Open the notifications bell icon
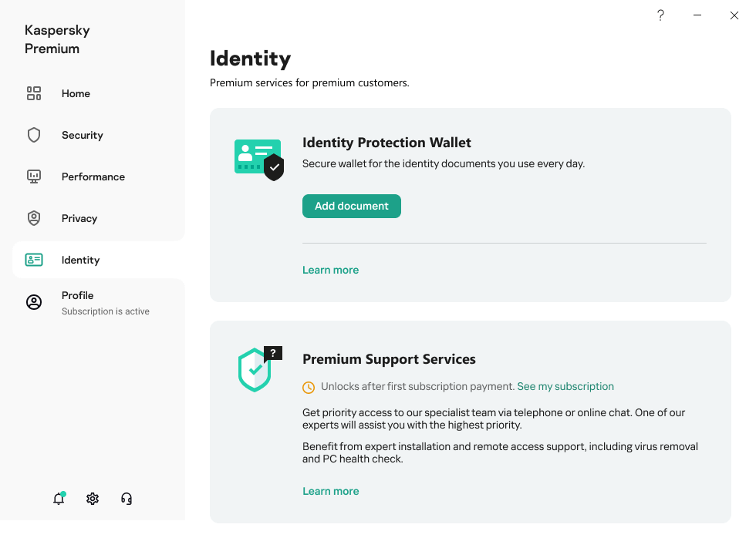Viewport: 756px width, 548px height. click(59, 499)
